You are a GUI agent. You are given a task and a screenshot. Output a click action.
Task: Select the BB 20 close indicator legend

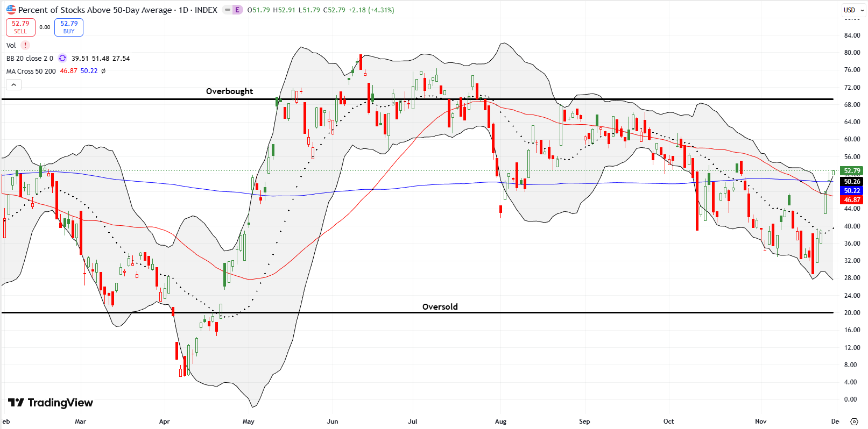click(x=30, y=59)
